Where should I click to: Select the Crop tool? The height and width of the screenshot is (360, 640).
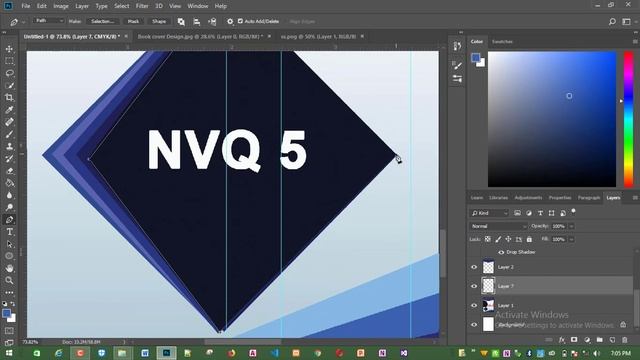point(9,98)
